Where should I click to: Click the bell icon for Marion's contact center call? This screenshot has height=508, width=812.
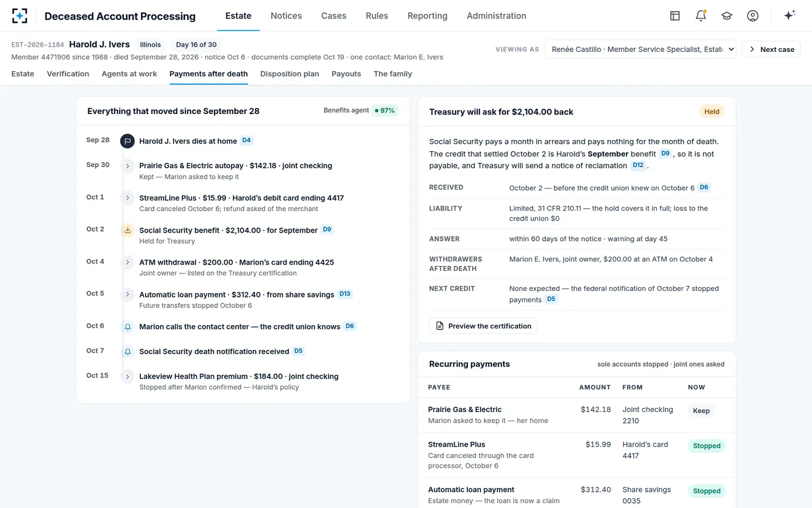click(x=127, y=327)
